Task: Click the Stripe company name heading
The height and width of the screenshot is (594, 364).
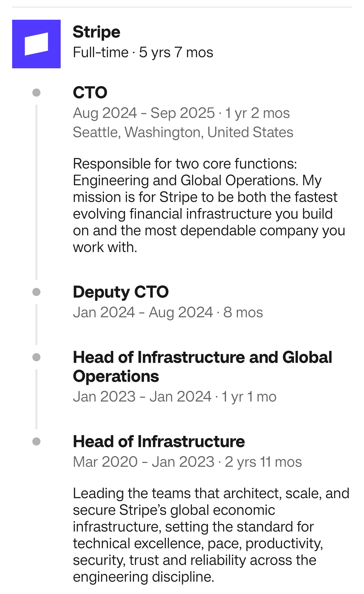Action: (97, 32)
